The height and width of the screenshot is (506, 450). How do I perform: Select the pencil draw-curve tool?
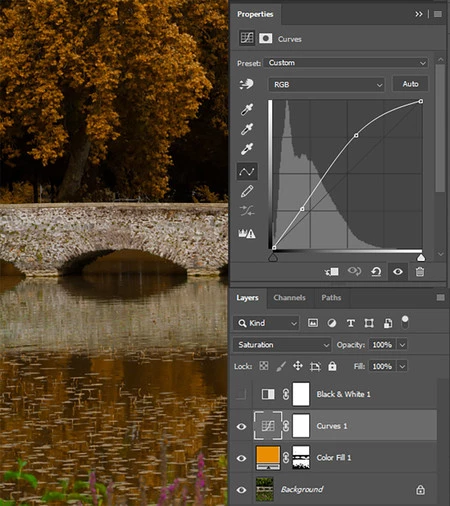pyautogui.click(x=247, y=191)
